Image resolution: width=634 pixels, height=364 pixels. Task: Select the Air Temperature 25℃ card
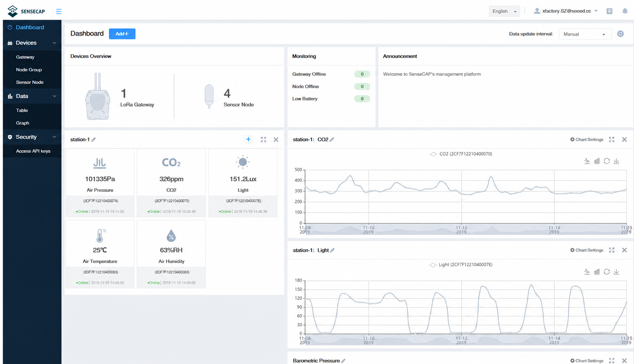pyautogui.click(x=100, y=254)
